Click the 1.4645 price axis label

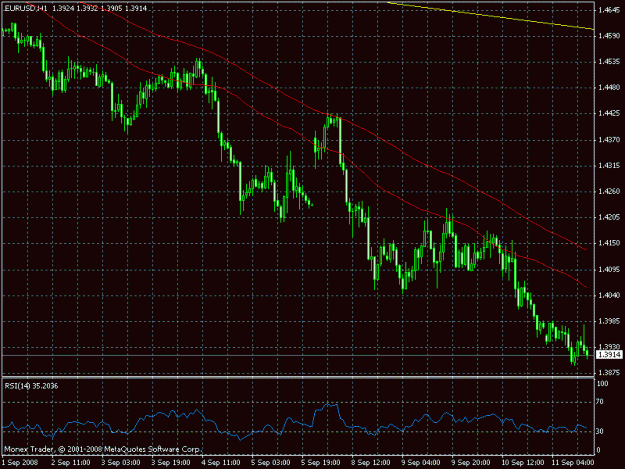610,10
